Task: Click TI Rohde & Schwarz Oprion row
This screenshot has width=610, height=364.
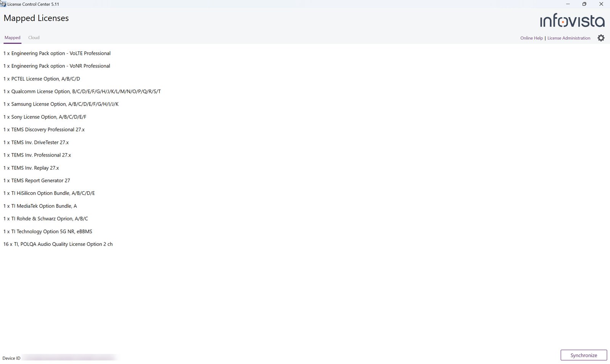Action: (45, 219)
